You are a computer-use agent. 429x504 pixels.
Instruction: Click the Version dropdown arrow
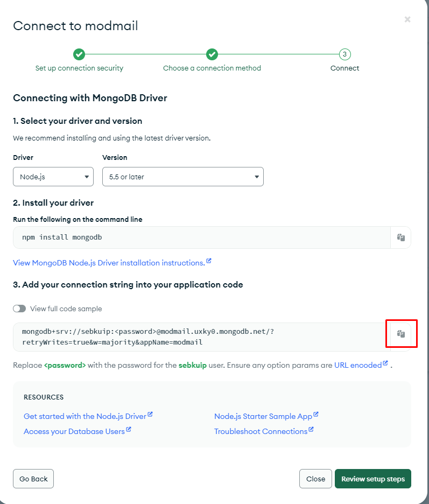point(256,177)
